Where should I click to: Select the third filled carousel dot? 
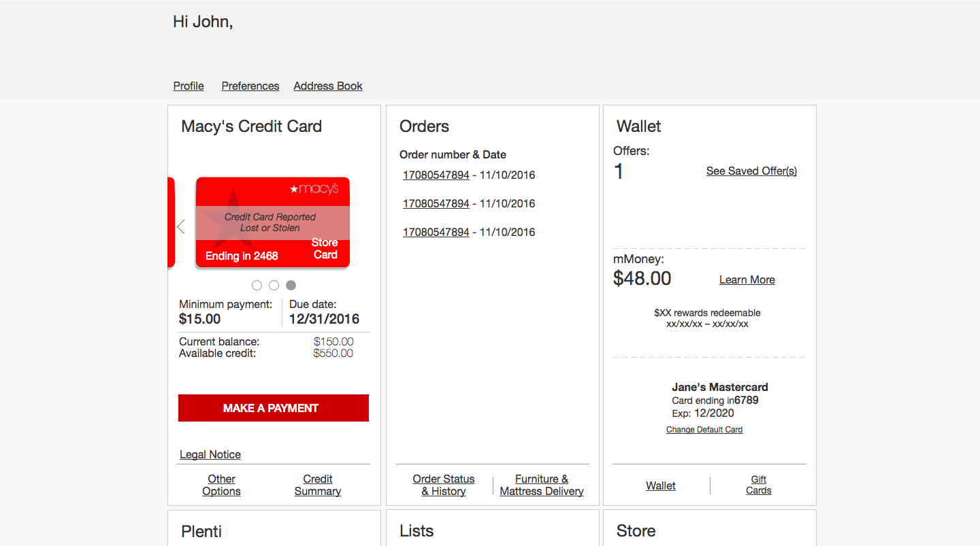tap(291, 285)
